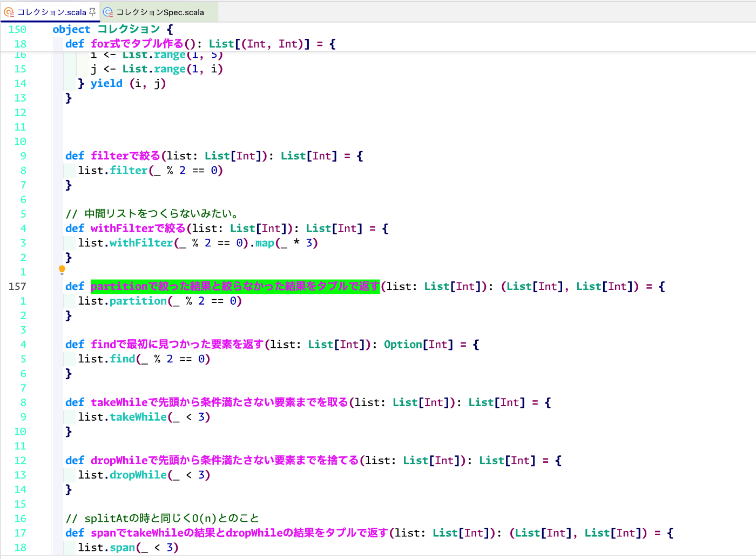Click the spanでtakeWhileの結果とdropWhileの結果をタプルで返す method name
The width and height of the screenshot is (756, 559).
pyautogui.click(x=240, y=533)
